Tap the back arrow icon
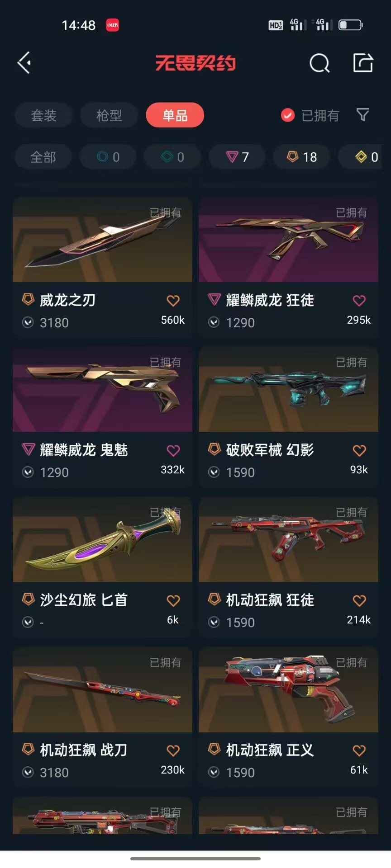The image size is (391, 868). [x=24, y=62]
